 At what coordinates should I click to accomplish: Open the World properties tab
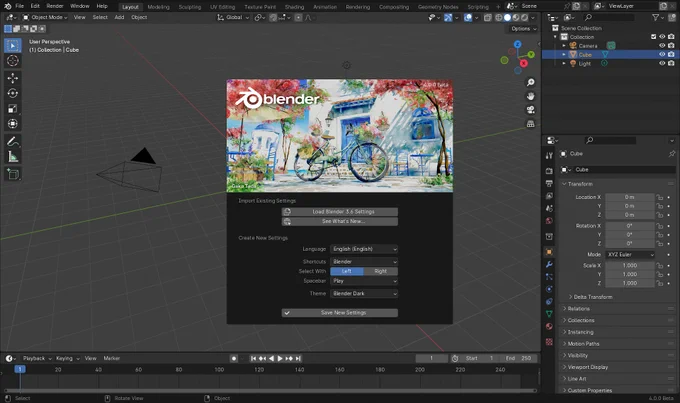[x=549, y=221]
